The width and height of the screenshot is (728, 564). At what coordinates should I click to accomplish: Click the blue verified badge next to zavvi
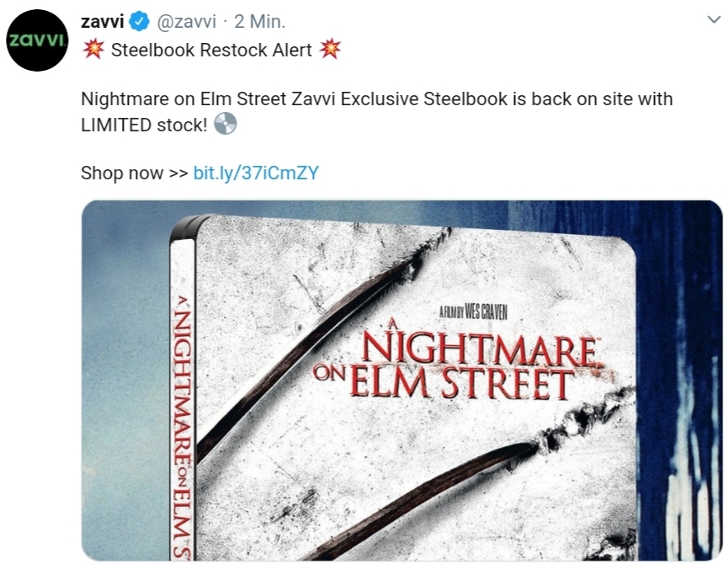[139, 21]
